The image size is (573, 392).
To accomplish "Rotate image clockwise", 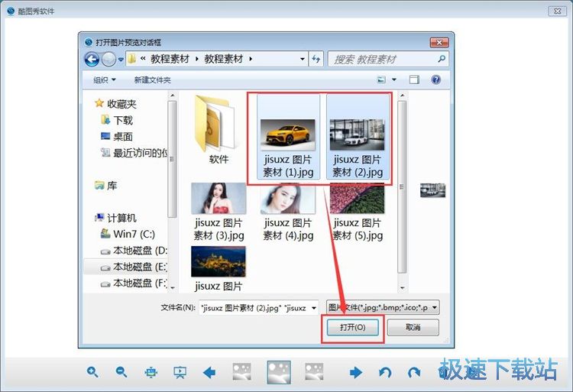I will (414, 373).
